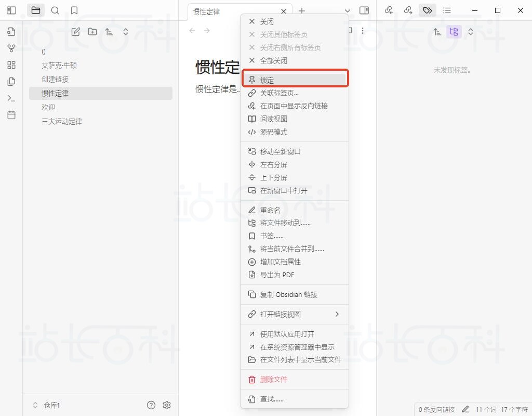Create a new note with the compose icon
Viewport: 532px width, 416px height.
(x=75, y=31)
